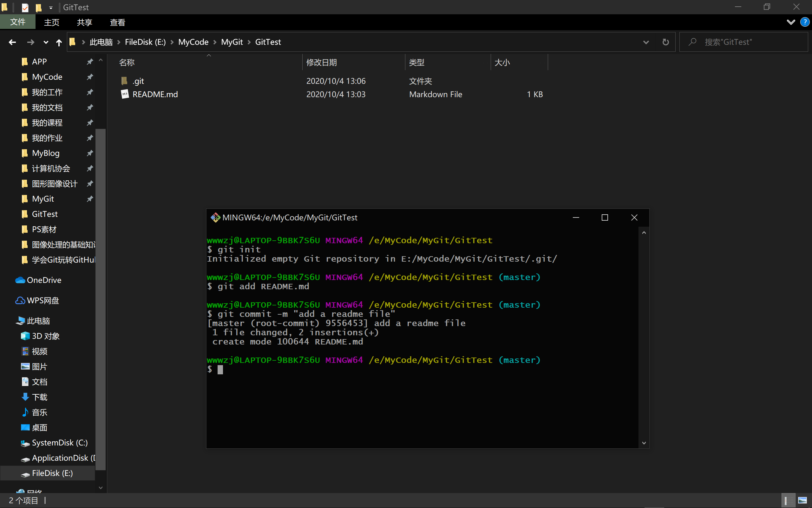Open 图形图像设计 quick access folder

click(x=54, y=184)
